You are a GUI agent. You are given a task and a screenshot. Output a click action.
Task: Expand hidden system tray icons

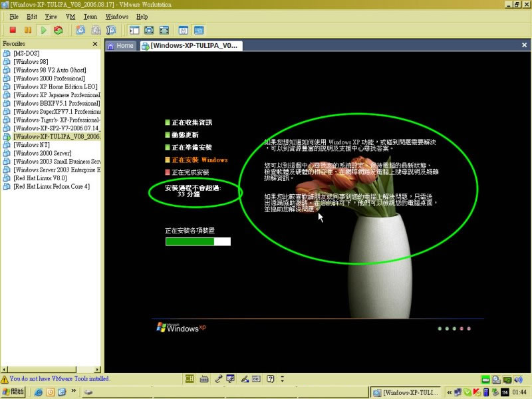click(450, 392)
